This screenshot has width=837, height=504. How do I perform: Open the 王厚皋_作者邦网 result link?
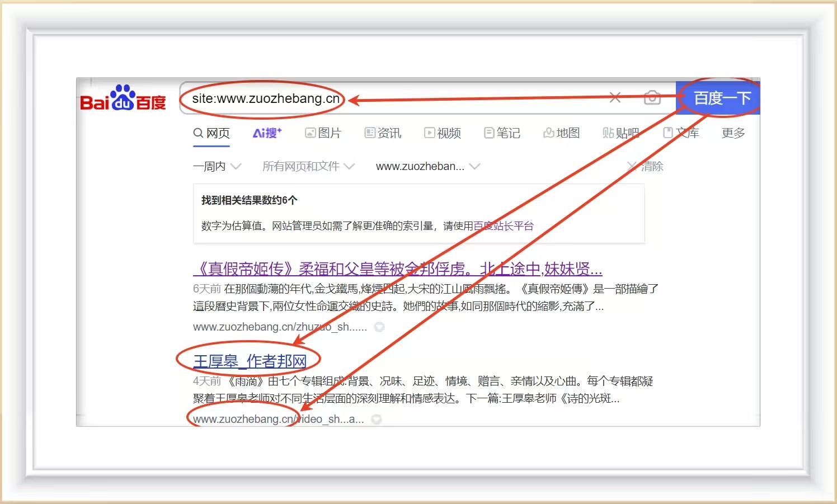[250, 361]
